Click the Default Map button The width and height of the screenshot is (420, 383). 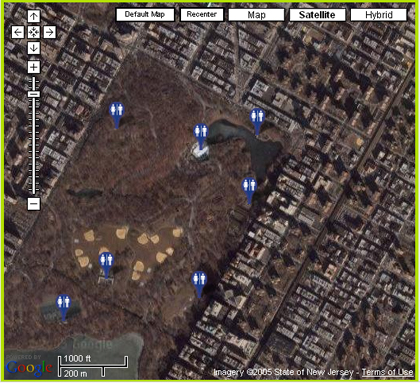pyautogui.click(x=145, y=15)
